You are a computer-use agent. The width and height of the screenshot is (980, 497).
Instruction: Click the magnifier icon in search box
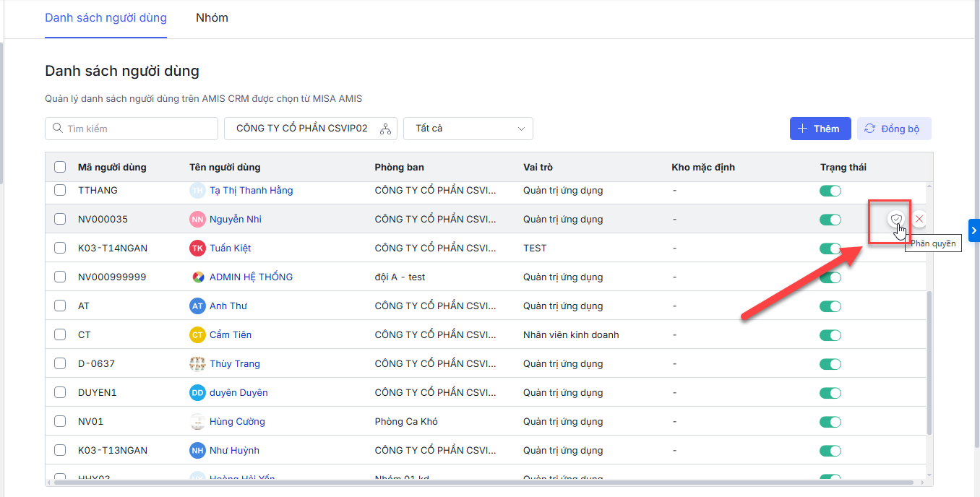coord(57,129)
